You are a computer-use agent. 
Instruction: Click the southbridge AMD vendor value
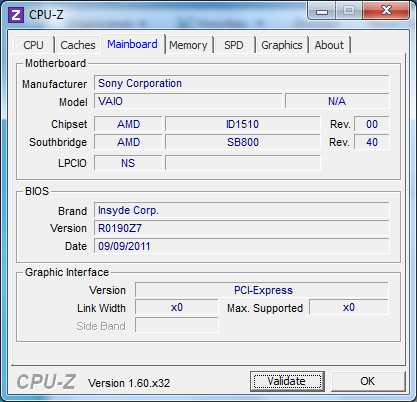[x=128, y=142]
